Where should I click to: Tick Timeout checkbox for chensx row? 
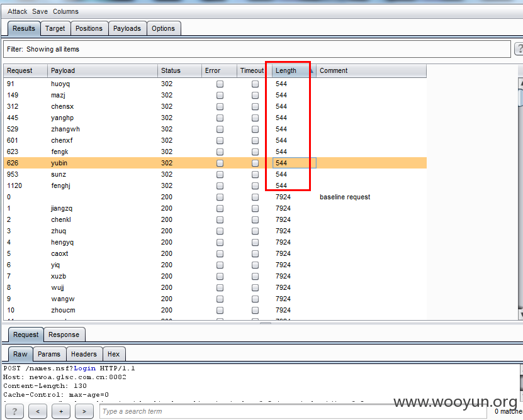point(255,107)
